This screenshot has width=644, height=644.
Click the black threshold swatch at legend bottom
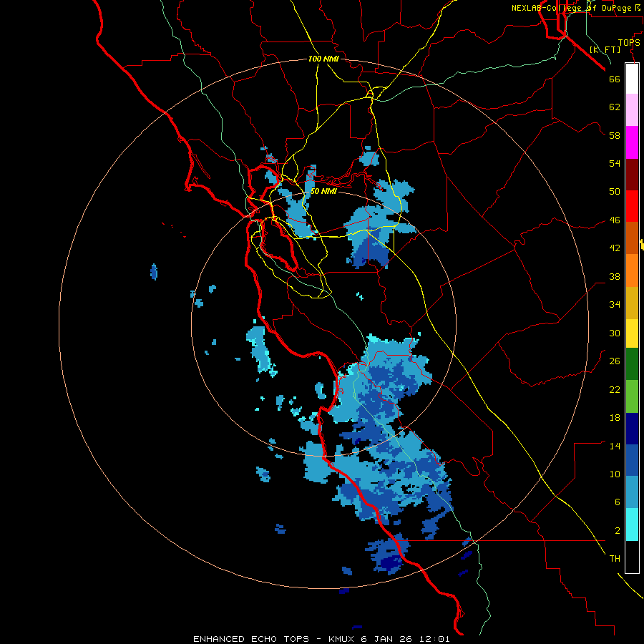632,557
